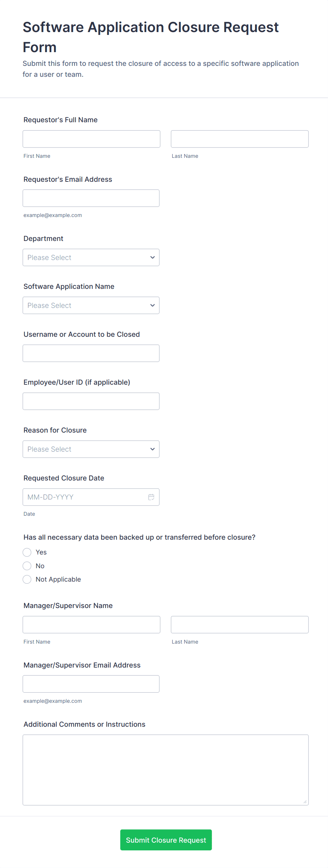The width and height of the screenshot is (328, 868).
Task: Click the Employee/User ID input box
Action: click(x=91, y=401)
